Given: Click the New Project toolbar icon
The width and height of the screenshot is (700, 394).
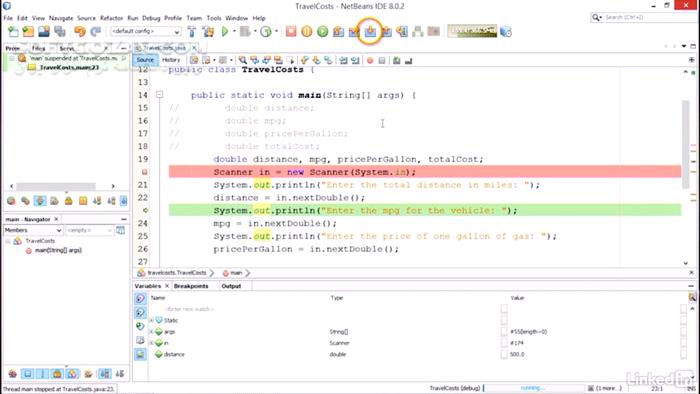Looking at the screenshot, I should click(29, 32).
